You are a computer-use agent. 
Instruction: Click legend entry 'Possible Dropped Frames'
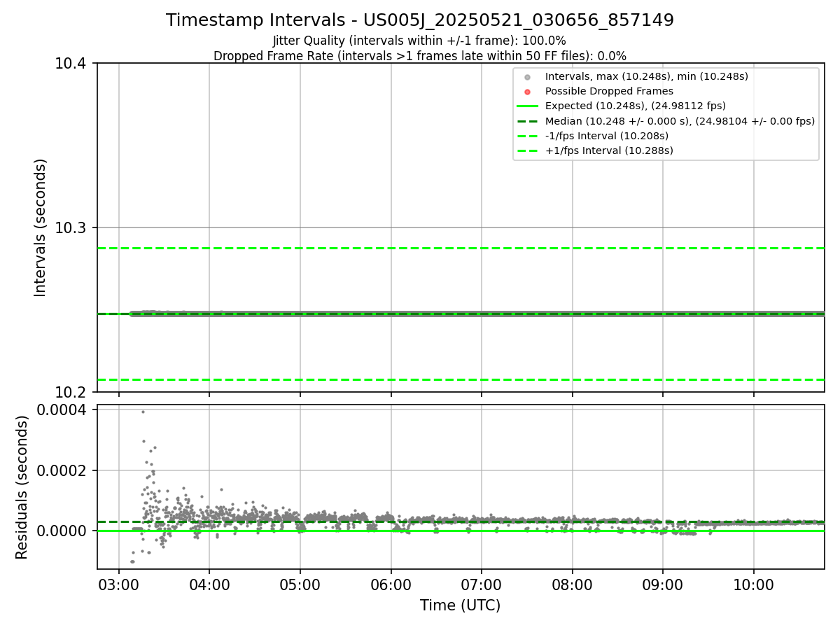(609, 91)
